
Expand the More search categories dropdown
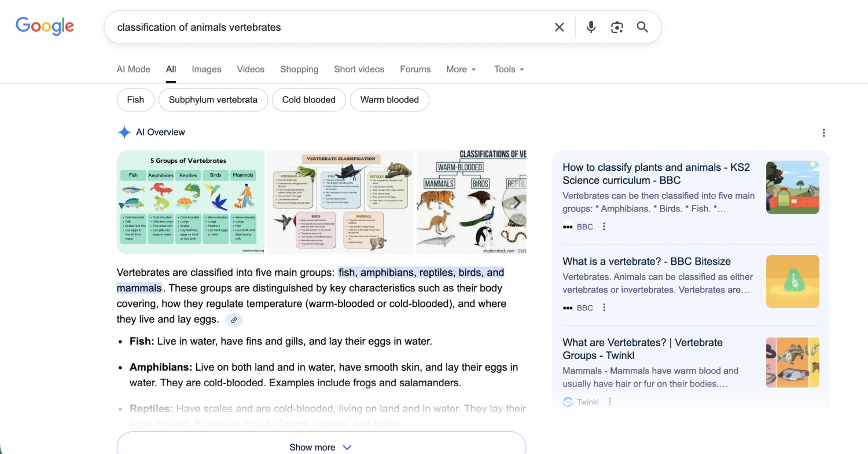461,69
